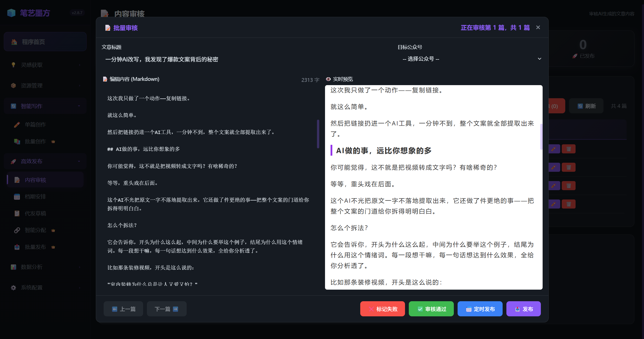644x339 pixels.
Task: Collapse the 智能写作 section chevron
Action: (79, 106)
